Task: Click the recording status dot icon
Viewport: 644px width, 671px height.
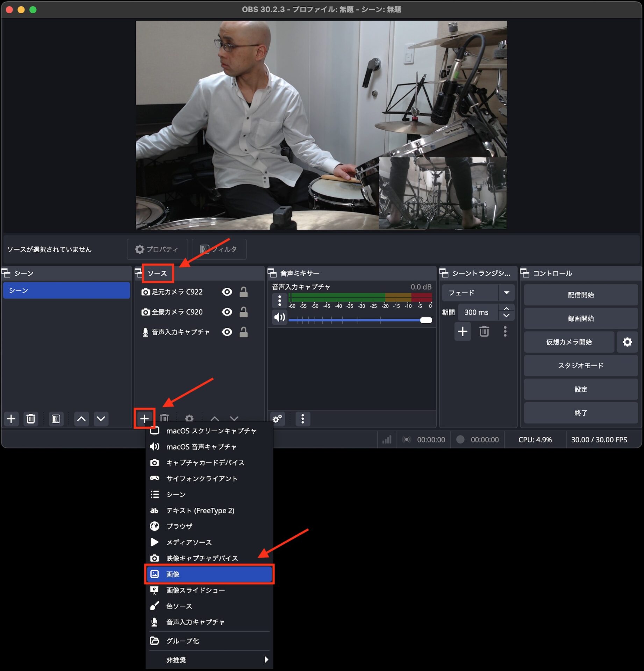Action: (x=460, y=439)
